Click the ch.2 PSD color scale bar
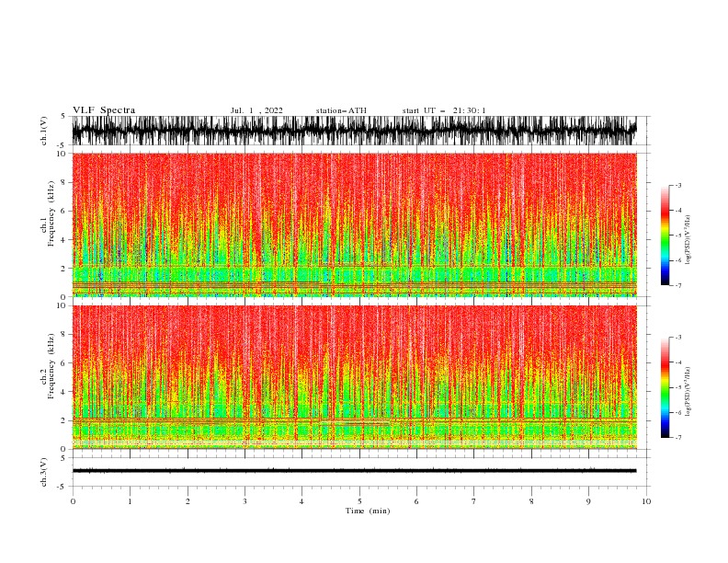 (x=665, y=387)
